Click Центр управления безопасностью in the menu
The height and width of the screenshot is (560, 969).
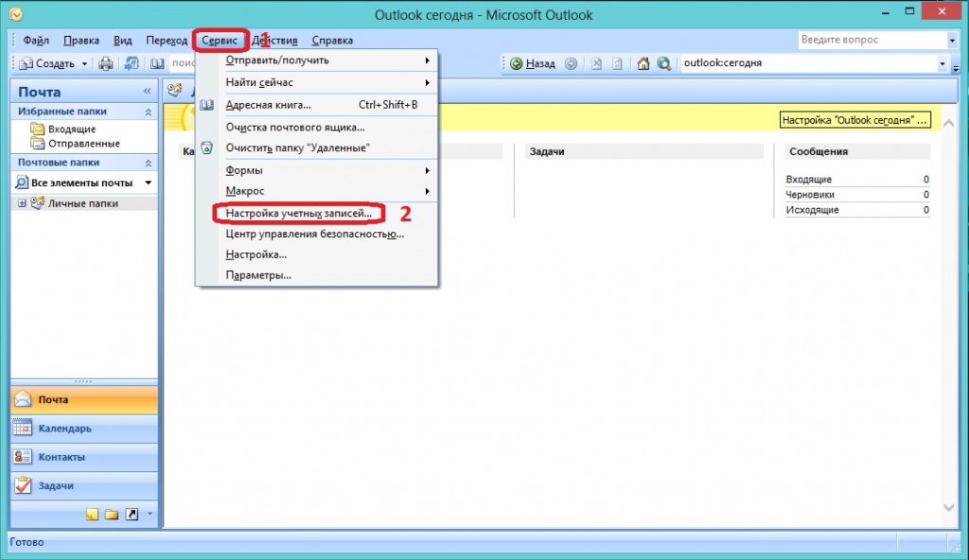(x=314, y=235)
